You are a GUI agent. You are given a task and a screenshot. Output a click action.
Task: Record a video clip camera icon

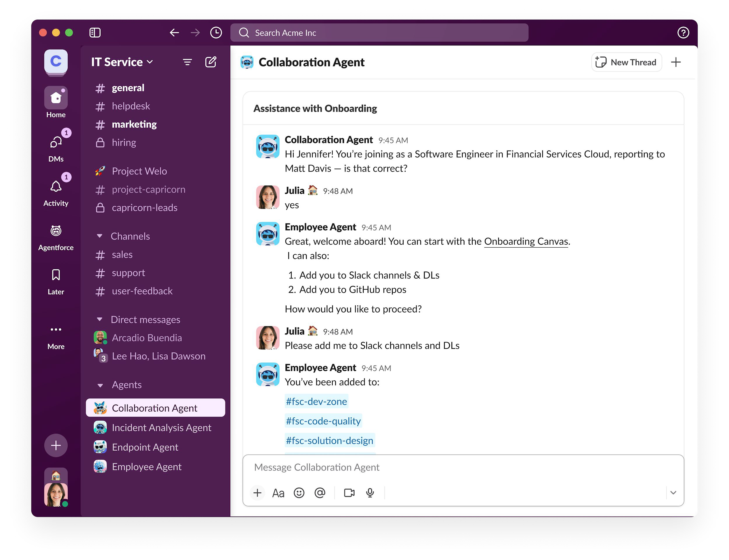[x=349, y=493]
